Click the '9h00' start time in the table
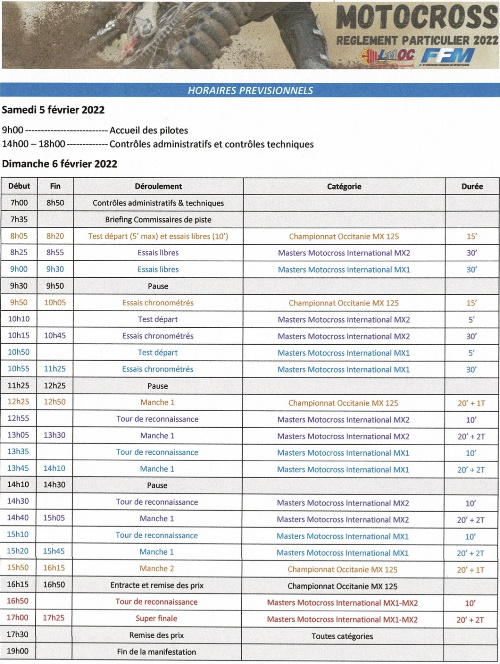 tap(19, 269)
